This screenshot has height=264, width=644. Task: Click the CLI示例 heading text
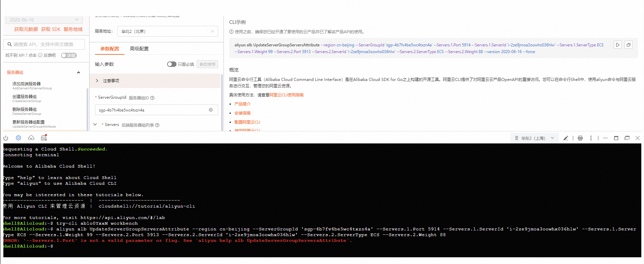[x=237, y=22]
